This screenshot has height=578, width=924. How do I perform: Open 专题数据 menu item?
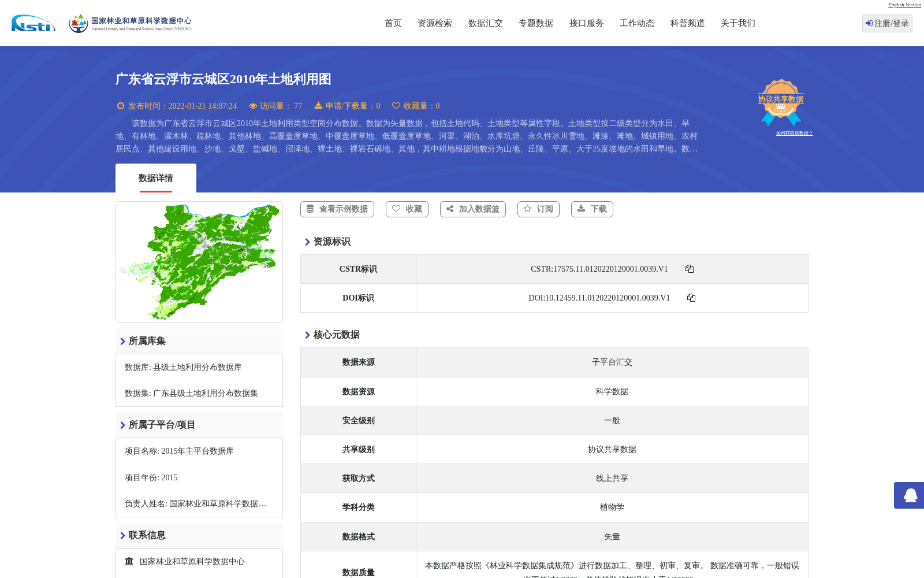(x=536, y=23)
